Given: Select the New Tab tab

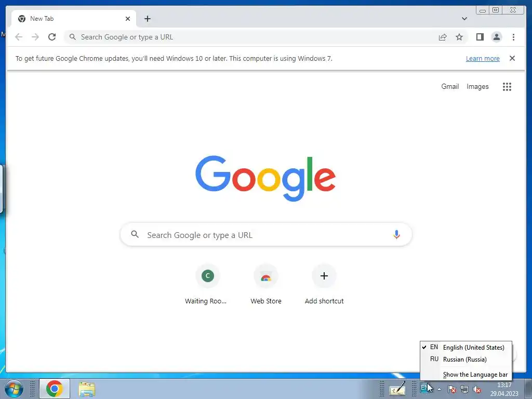Looking at the screenshot, I should click(73, 19).
